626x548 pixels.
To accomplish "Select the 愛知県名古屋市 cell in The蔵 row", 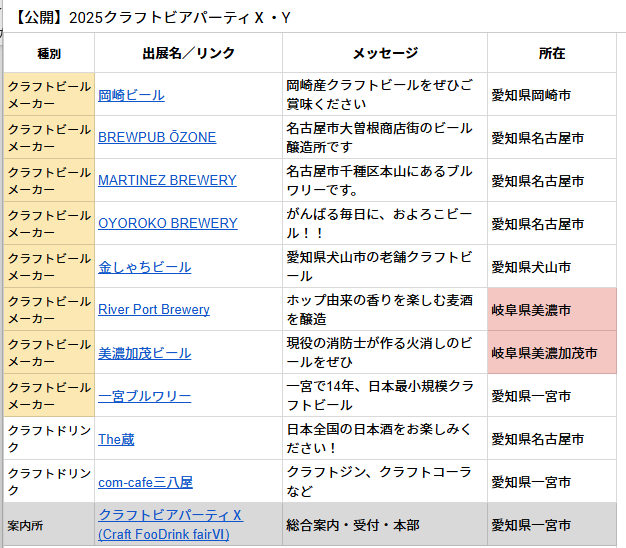I will point(552,439).
